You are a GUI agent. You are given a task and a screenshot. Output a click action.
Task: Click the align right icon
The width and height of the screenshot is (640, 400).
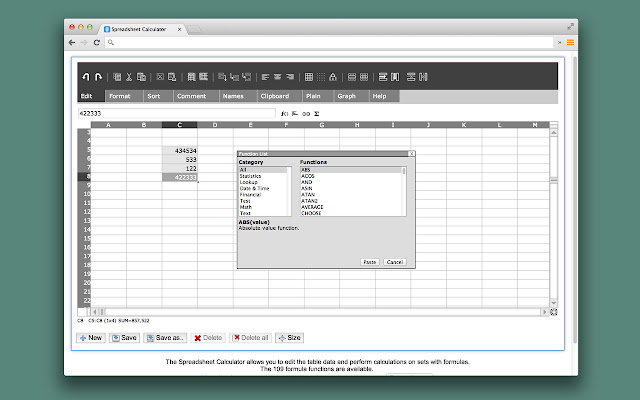(290, 77)
